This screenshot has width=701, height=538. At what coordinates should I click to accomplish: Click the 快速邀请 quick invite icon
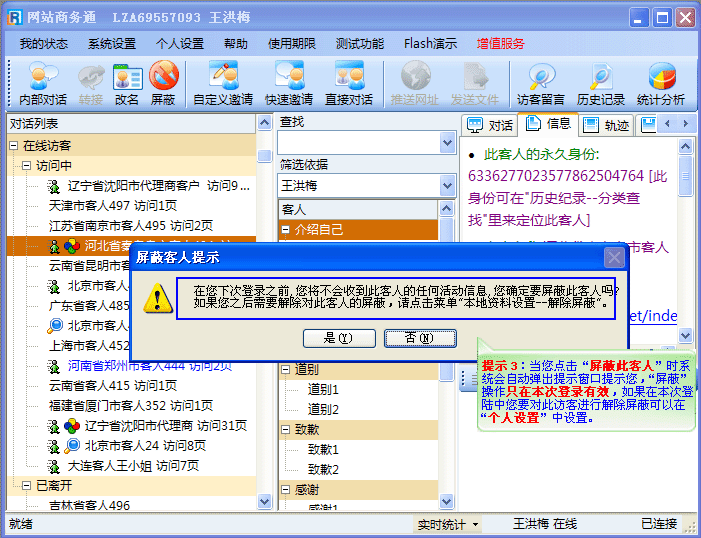pos(289,84)
